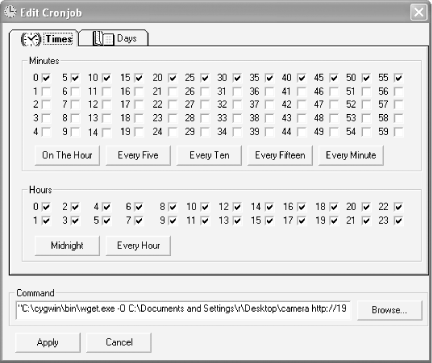Check the minute 19 checkbox

pyautogui.click(x=139, y=132)
